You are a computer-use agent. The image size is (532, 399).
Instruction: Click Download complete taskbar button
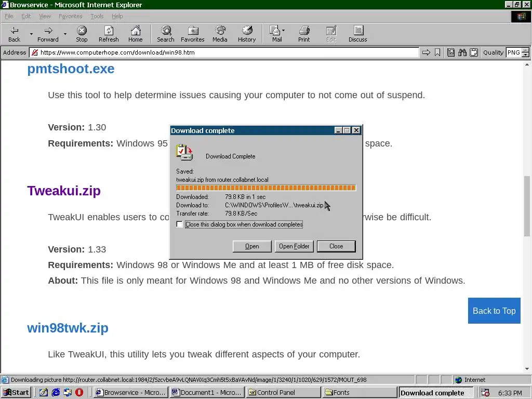pyautogui.click(x=436, y=393)
